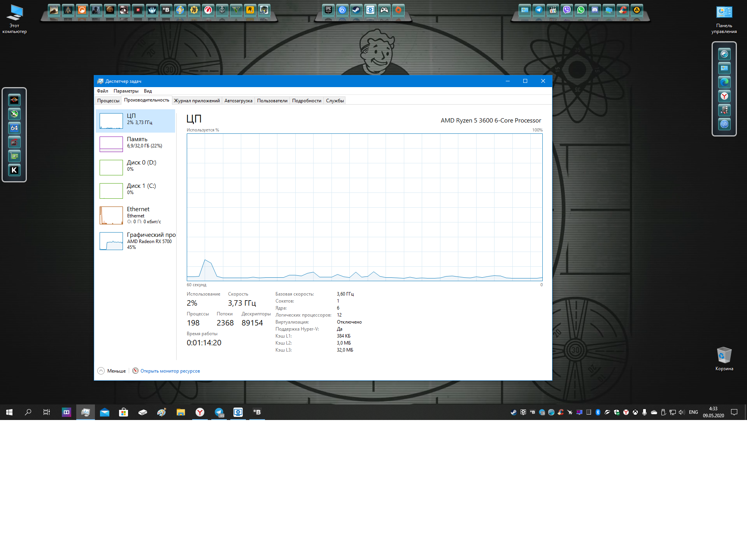The height and width of the screenshot is (560, 747).
Task: Launch Steam from the top dock
Action: [x=356, y=10]
